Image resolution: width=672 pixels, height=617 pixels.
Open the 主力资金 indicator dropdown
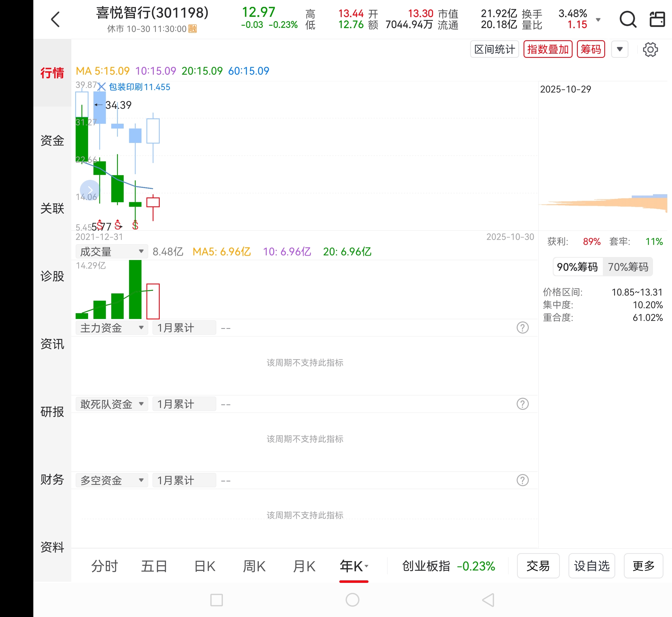coord(112,328)
